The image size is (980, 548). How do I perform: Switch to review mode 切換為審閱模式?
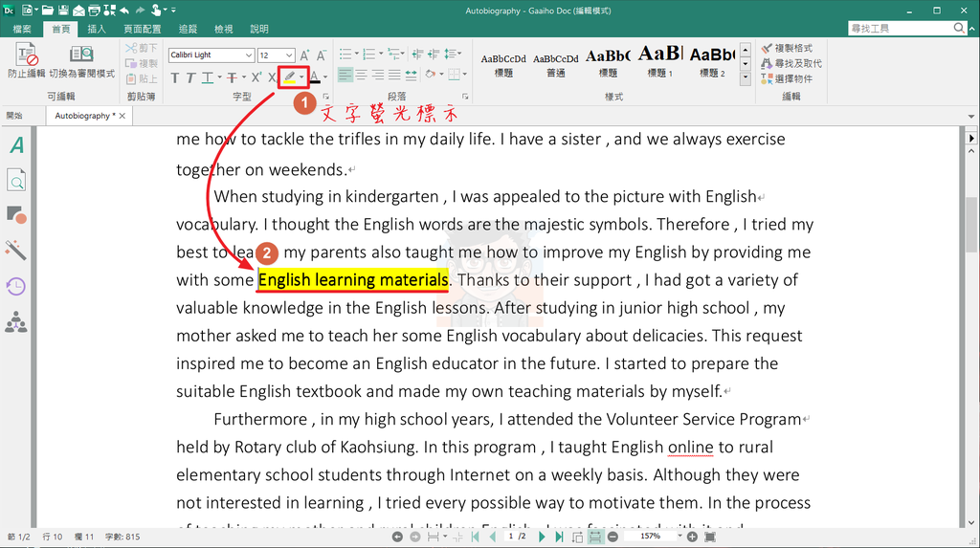click(82, 60)
